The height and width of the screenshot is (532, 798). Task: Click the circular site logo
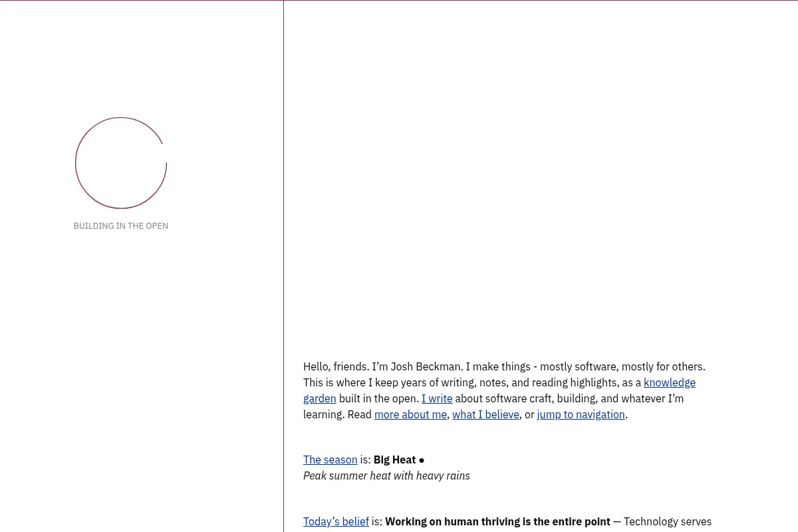120,163
